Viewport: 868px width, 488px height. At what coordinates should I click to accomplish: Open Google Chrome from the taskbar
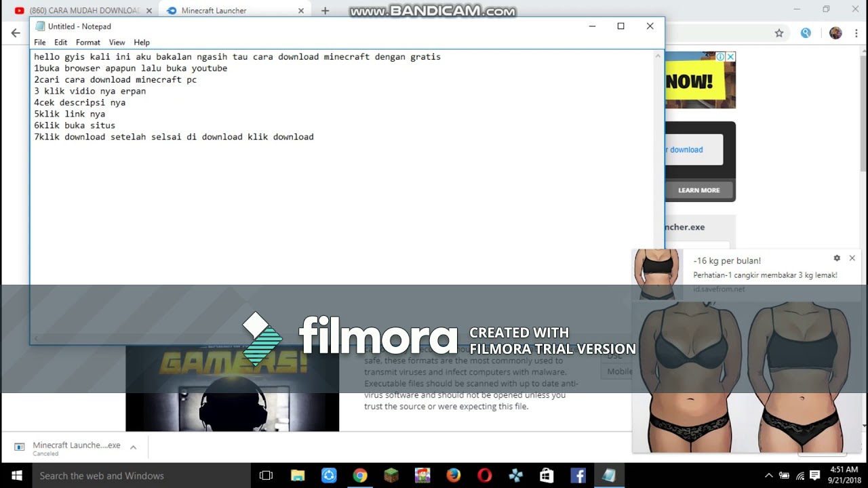(x=360, y=476)
